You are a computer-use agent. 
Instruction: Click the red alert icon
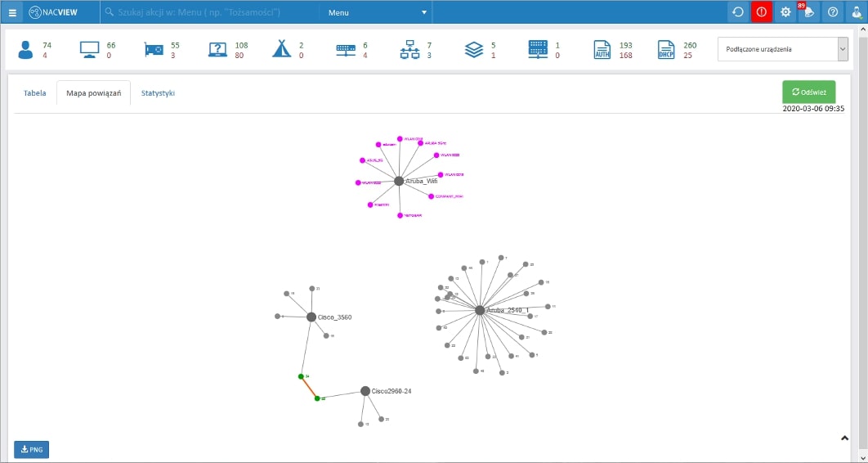(762, 12)
